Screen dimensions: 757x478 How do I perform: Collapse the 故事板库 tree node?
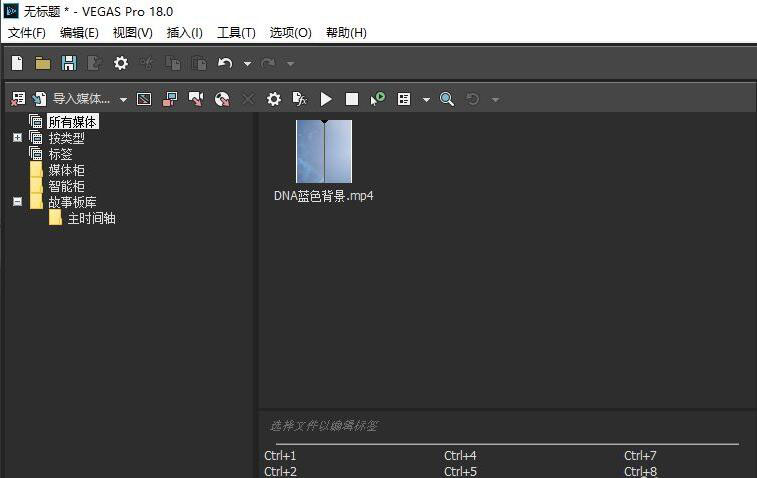point(17,201)
